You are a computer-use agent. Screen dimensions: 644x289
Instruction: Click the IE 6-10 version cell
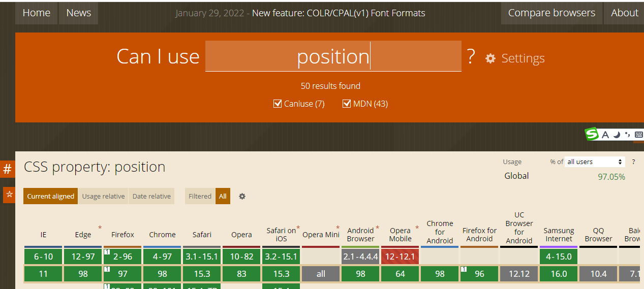click(x=43, y=256)
